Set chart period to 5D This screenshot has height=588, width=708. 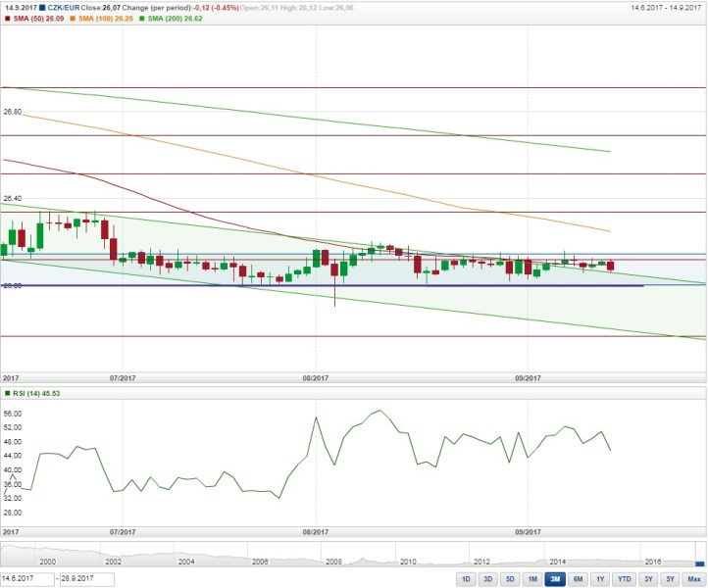pyautogui.click(x=508, y=579)
